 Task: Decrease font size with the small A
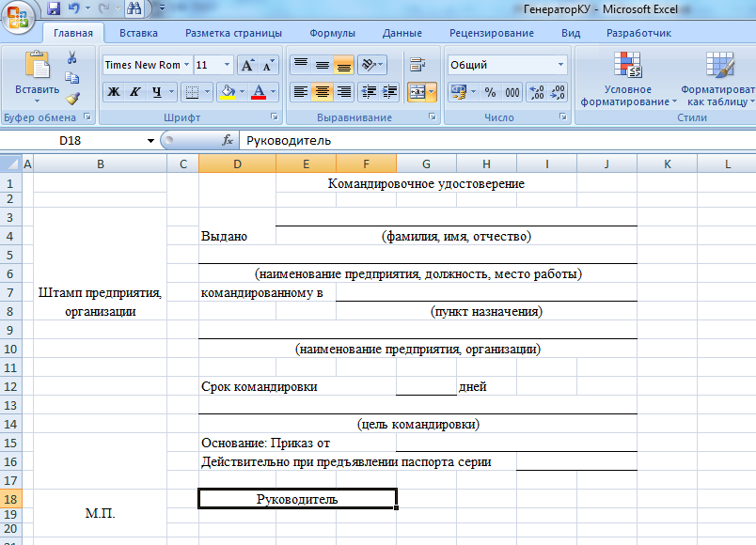[x=268, y=65]
